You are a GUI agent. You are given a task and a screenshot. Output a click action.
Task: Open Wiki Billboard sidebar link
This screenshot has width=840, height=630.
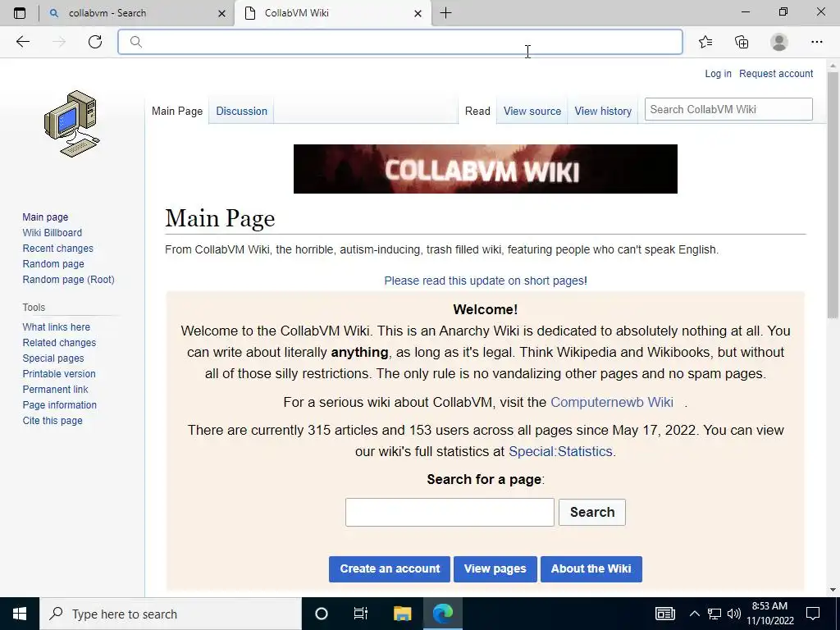click(x=52, y=232)
